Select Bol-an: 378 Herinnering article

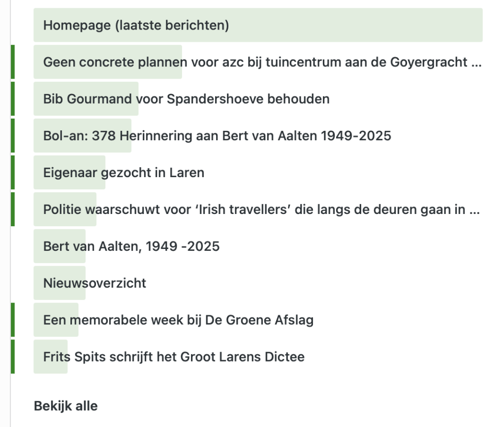pos(217,136)
